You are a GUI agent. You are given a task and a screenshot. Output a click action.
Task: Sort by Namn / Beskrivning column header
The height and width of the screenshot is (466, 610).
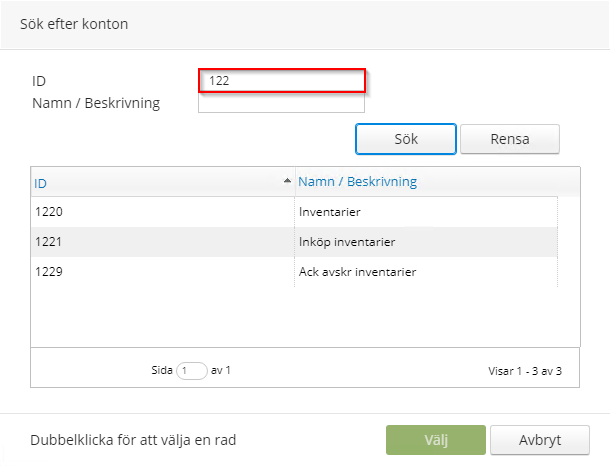pyautogui.click(x=358, y=182)
